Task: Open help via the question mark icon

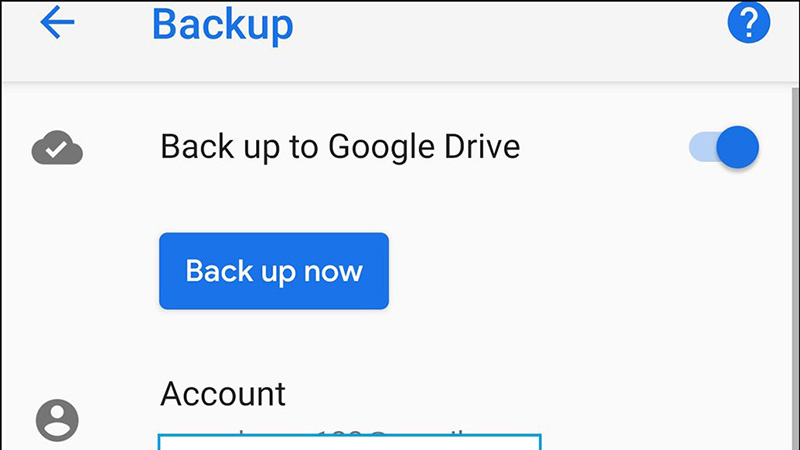Action: (748, 23)
